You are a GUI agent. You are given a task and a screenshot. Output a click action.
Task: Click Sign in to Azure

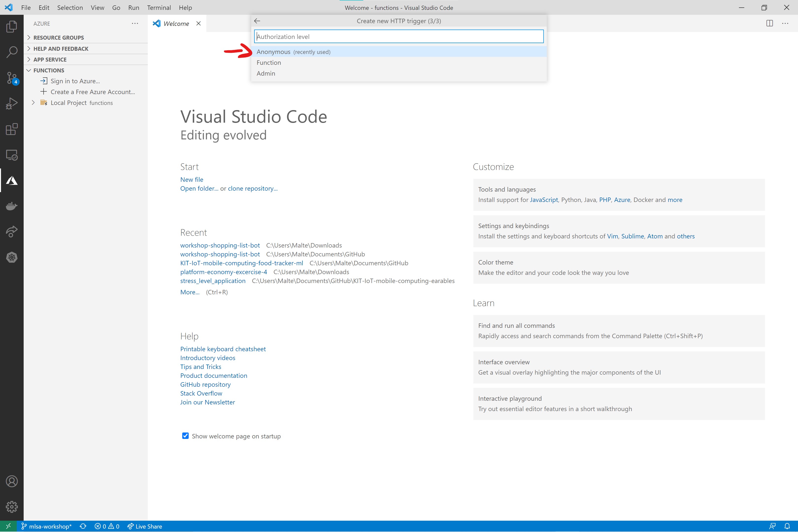tap(75, 81)
